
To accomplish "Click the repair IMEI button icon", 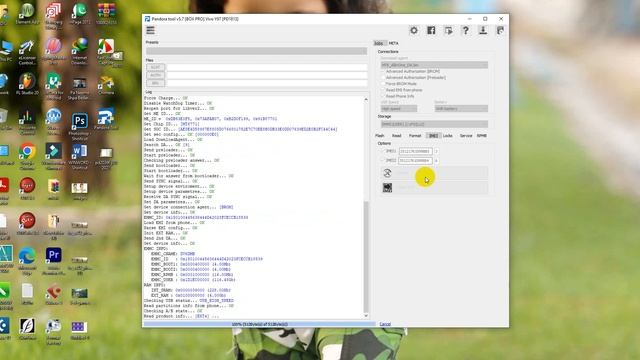I will (x=387, y=173).
